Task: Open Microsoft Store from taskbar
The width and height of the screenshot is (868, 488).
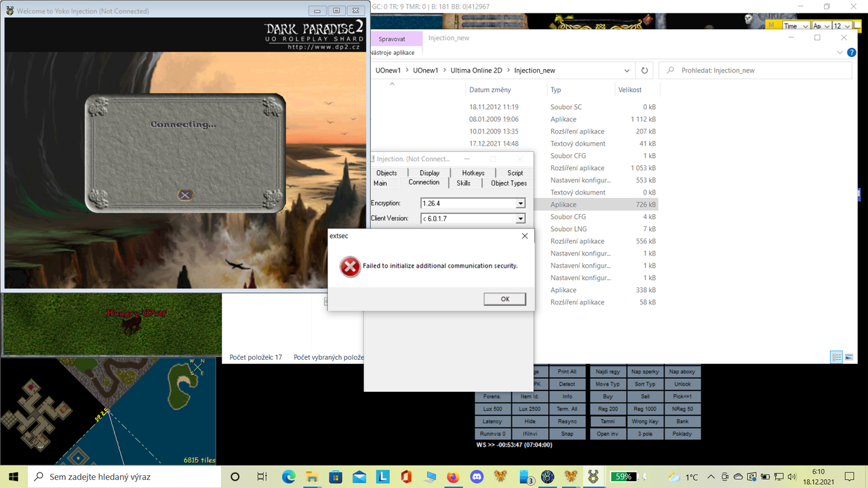Action: pyautogui.click(x=334, y=476)
